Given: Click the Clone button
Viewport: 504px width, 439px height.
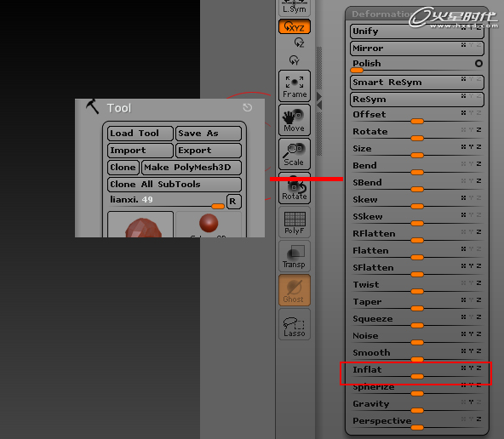Looking at the screenshot, I should pos(123,168).
